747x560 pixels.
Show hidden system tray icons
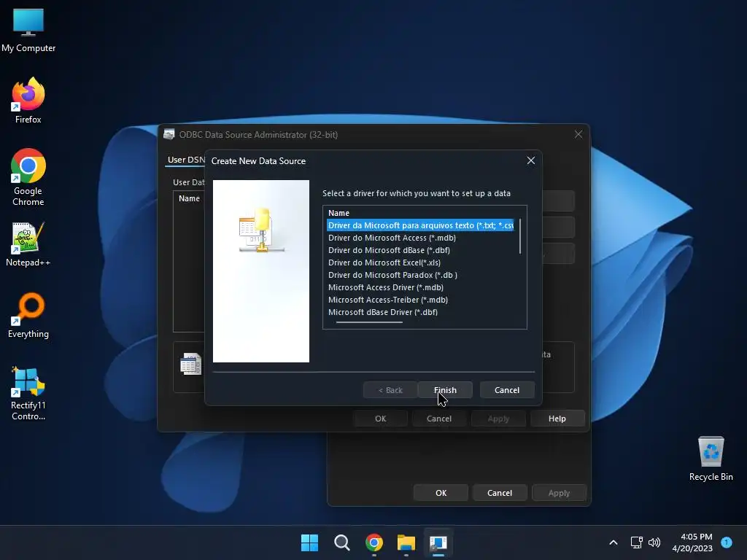614,542
